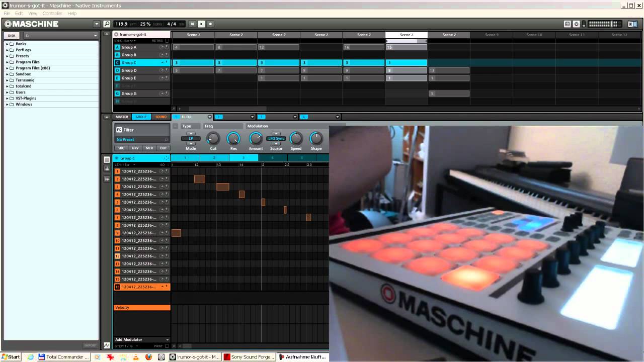Click the Res filter knob
The height and width of the screenshot is (362, 644).
click(233, 138)
